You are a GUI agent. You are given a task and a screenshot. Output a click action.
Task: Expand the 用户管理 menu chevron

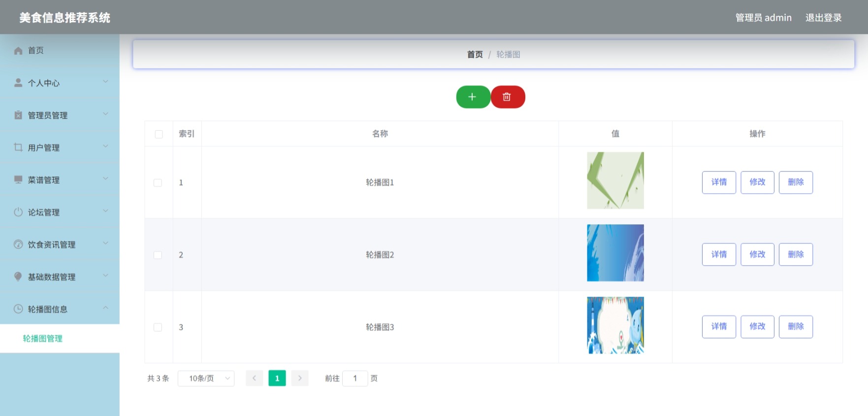click(x=105, y=146)
